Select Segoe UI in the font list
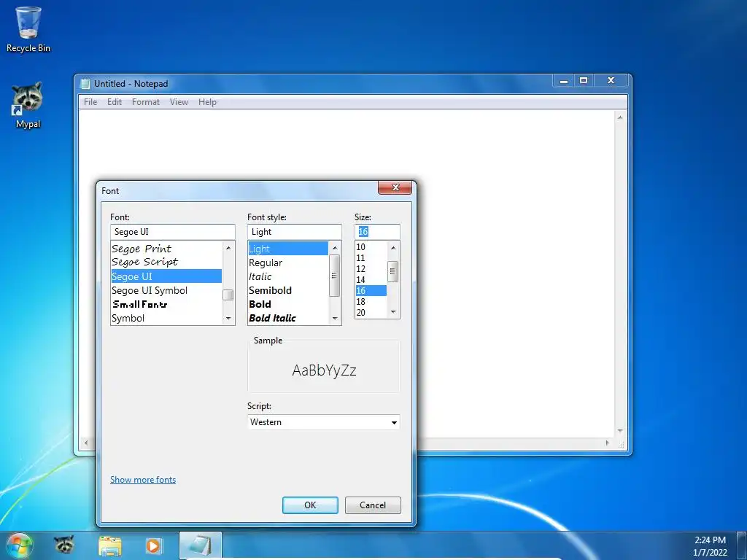This screenshot has height=560, width=747. point(166,276)
